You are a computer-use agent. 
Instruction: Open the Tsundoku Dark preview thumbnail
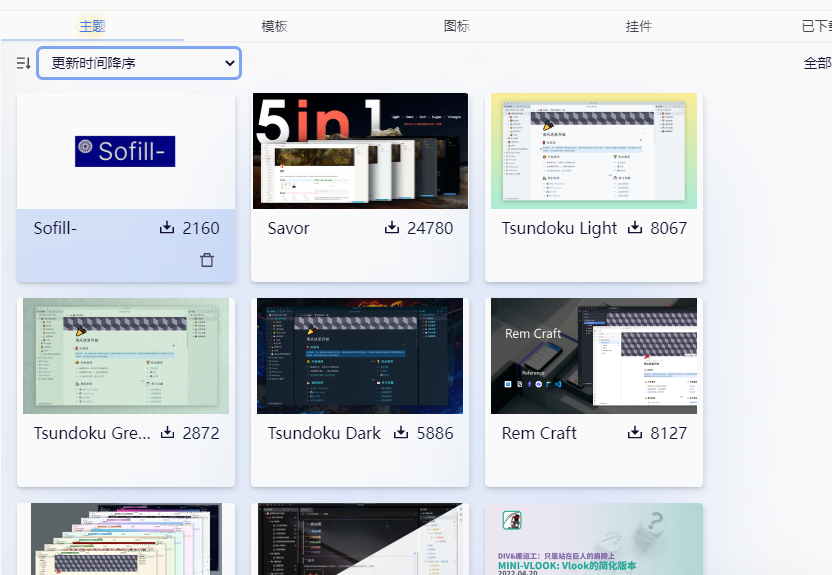pyautogui.click(x=360, y=356)
